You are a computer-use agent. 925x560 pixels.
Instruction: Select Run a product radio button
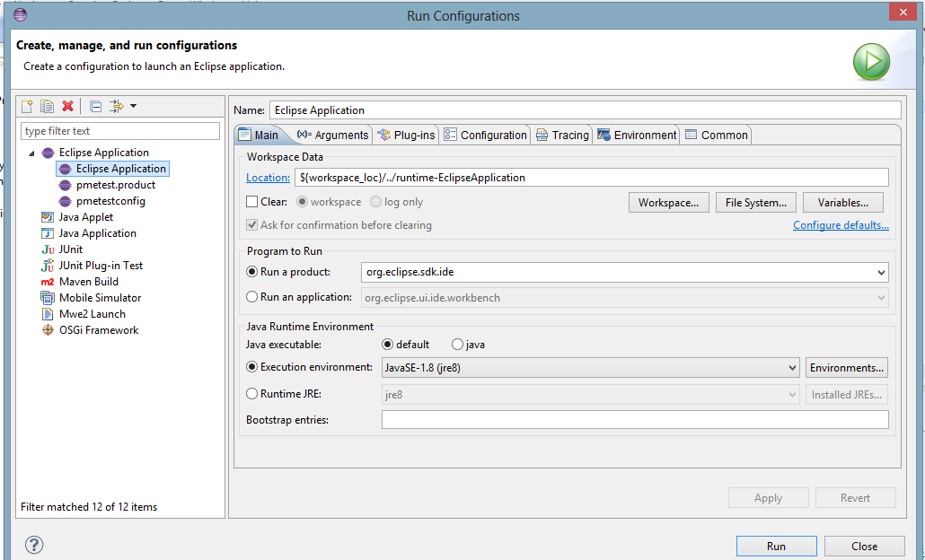251,272
